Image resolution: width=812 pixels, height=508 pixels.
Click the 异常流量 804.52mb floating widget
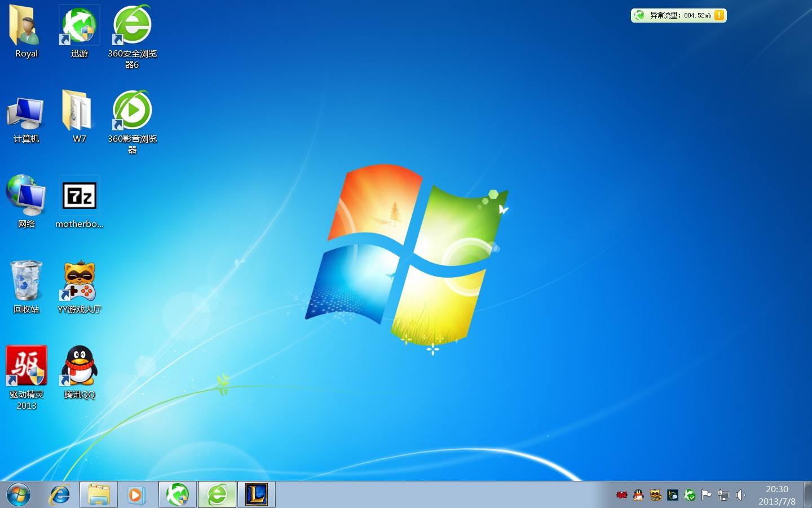[679, 15]
